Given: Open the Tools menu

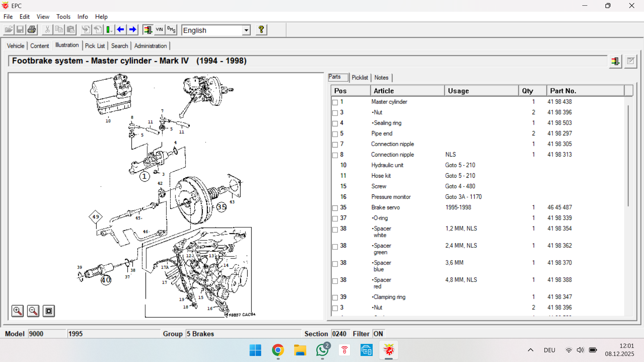Looking at the screenshot, I should (63, 17).
